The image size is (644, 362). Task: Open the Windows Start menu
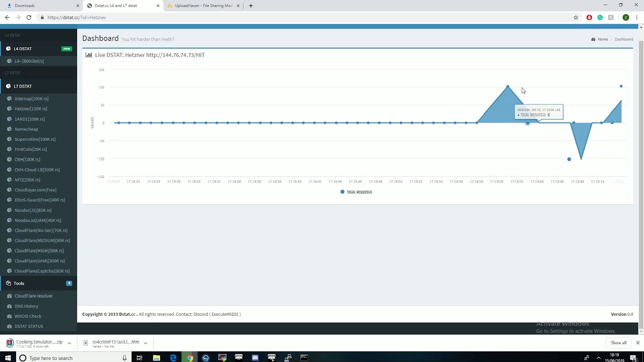8,358
